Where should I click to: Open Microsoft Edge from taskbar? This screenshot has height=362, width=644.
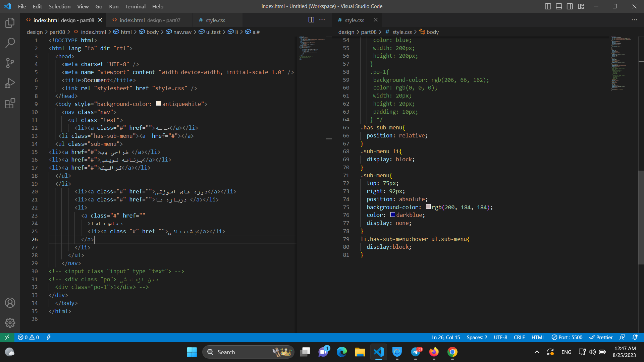point(342,352)
